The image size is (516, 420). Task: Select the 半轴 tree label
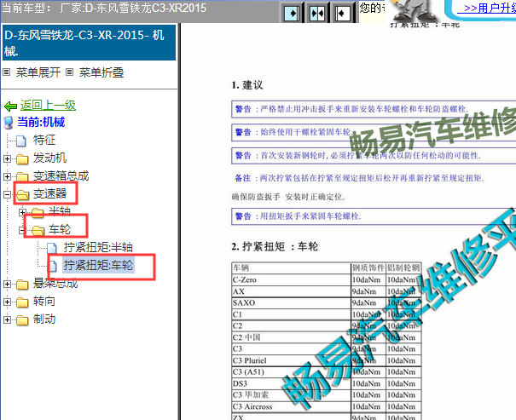pos(60,211)
